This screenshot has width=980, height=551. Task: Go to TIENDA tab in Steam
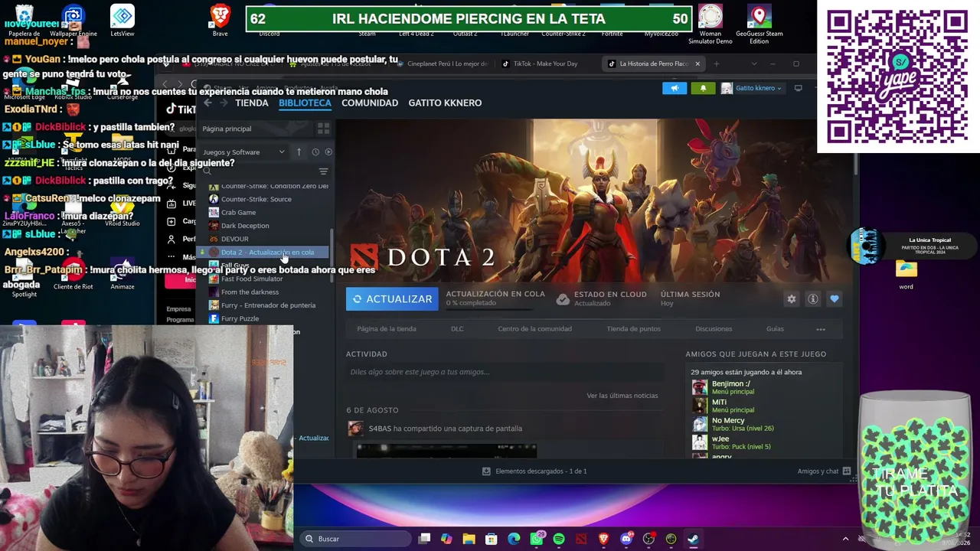click(x=252, y=103)
